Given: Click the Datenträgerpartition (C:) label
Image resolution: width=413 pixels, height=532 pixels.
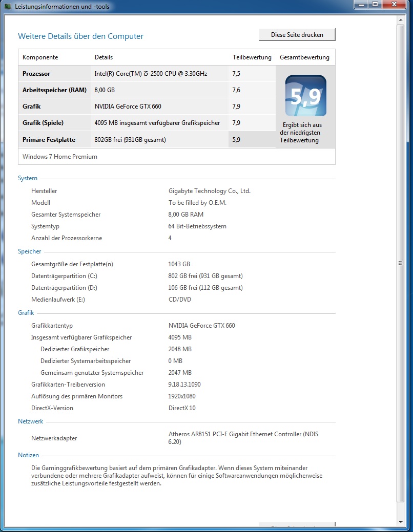Looking at the screenshot, I should pyautogui.click(x=64, y=276).
